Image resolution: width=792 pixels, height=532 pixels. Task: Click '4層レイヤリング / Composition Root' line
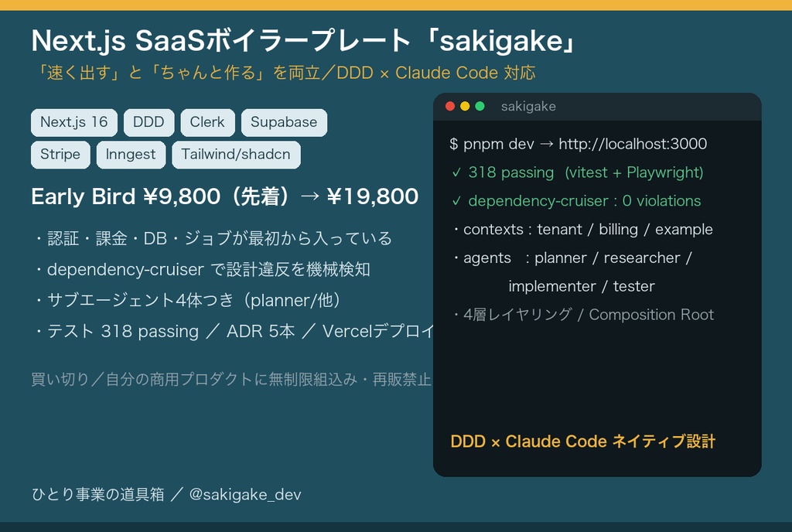[583, 315]
